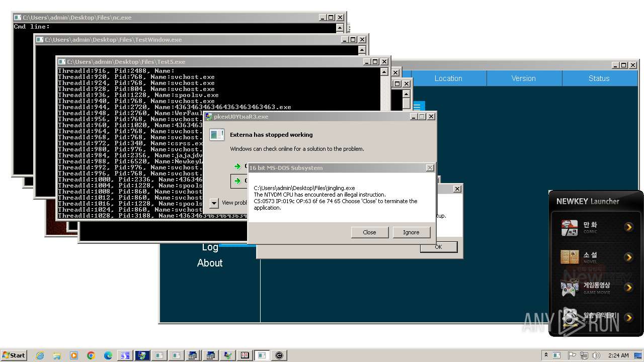Switch to the black circle C taskbar app

coord(279,355)
